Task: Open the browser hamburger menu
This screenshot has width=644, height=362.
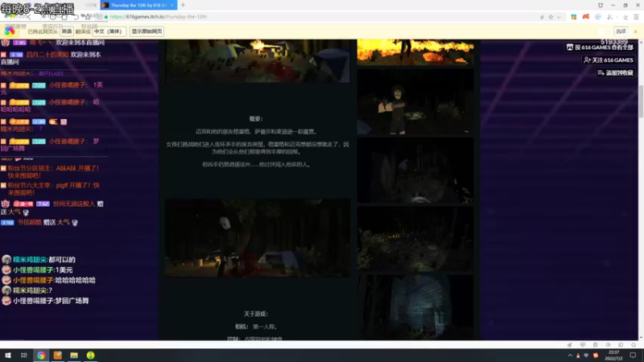Action: (x=636, y=17)
